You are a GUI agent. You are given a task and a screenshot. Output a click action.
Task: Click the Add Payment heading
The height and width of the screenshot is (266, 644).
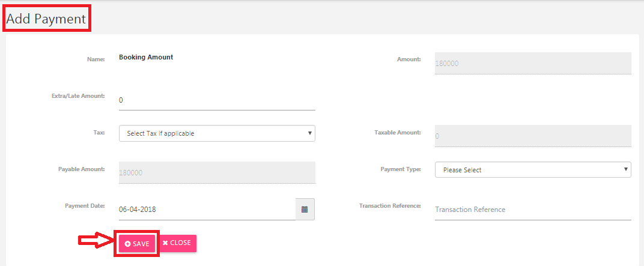pos(46,19)
